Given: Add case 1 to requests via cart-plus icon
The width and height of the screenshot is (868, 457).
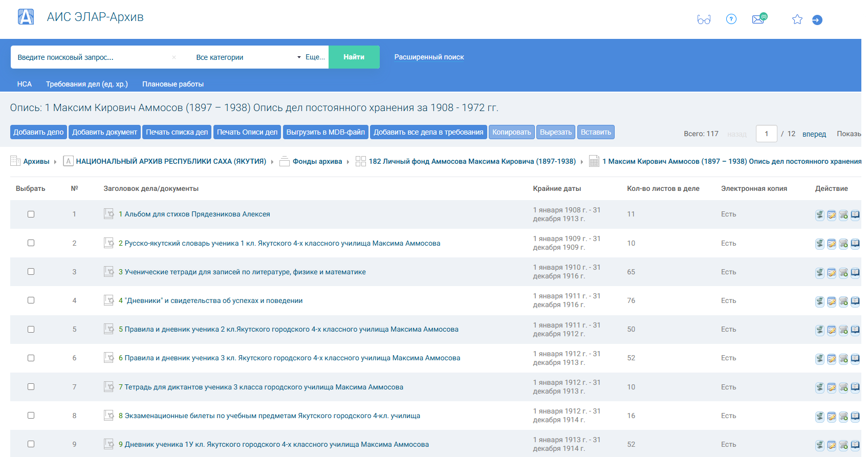Looking at the screenshot, I should [843, 215].
